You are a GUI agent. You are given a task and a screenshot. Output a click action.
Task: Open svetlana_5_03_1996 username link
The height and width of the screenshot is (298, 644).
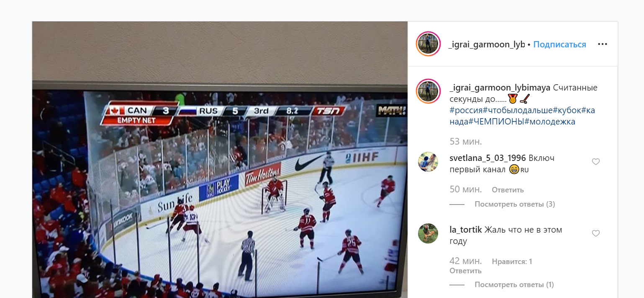tap(487, 158)
